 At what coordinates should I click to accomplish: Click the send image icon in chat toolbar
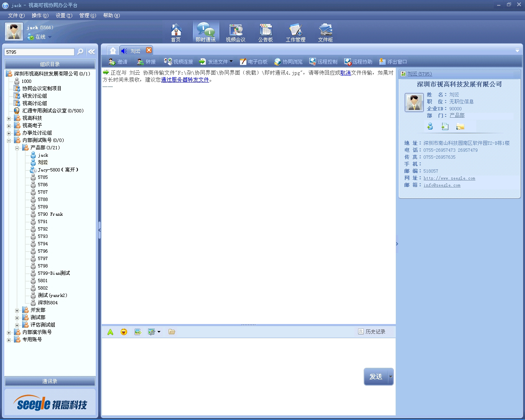(x=138, y=332)
